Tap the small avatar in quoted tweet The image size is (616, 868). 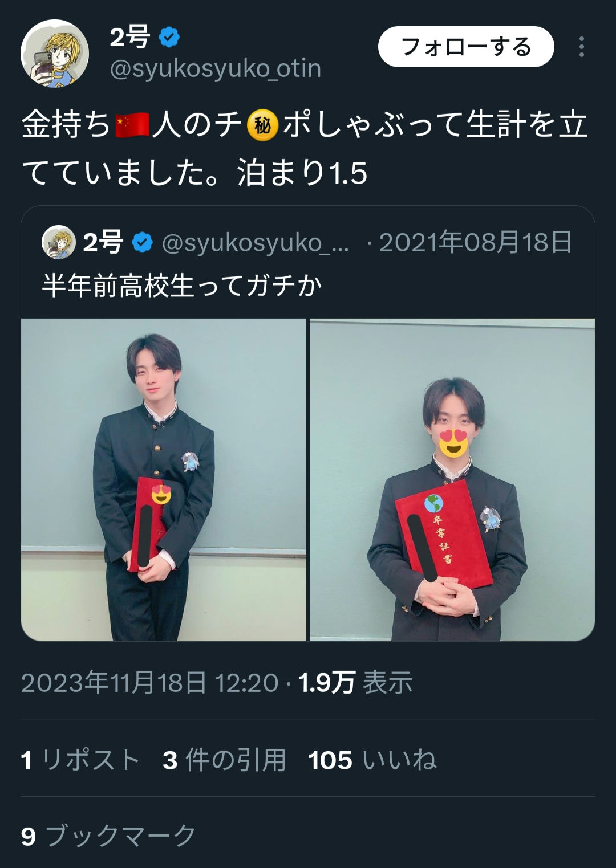(59, 242)
